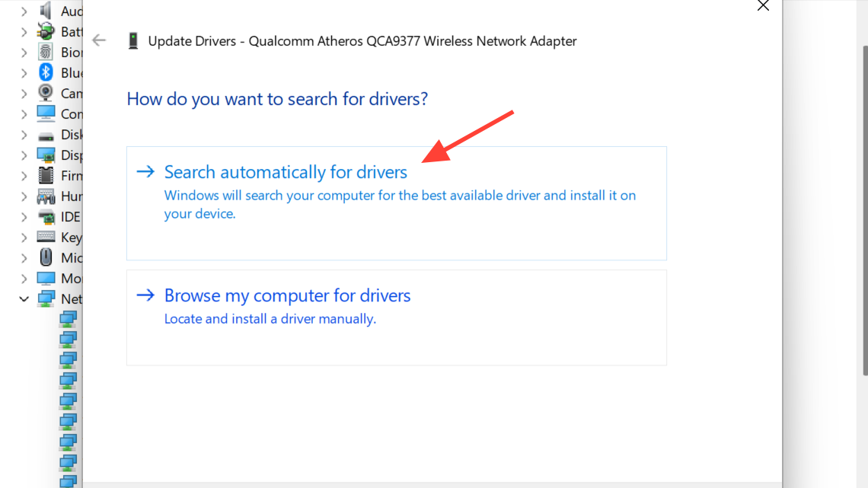Image resolution: width=868 pixels, height=488 pixels.
Task: Expand the Audio tree node chevron
Action: [x=24, y=11]
